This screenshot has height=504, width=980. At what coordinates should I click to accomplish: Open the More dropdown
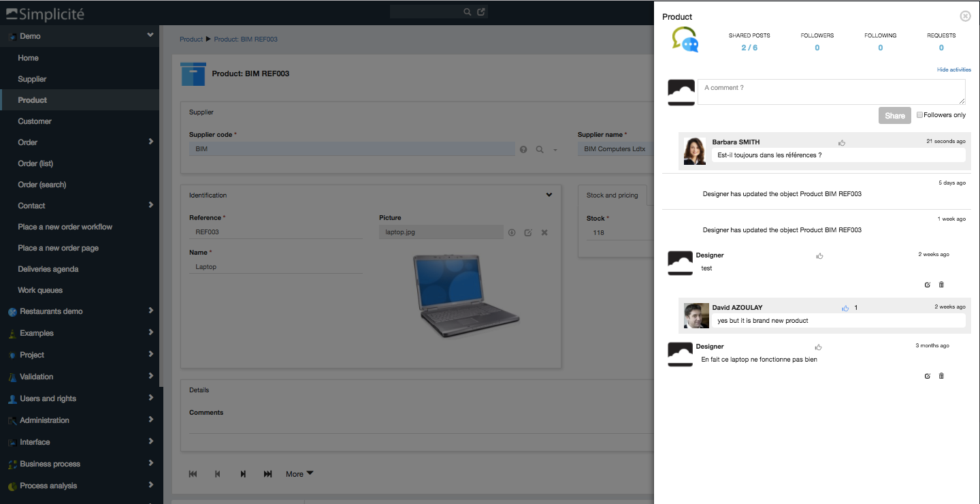(299, 474)
